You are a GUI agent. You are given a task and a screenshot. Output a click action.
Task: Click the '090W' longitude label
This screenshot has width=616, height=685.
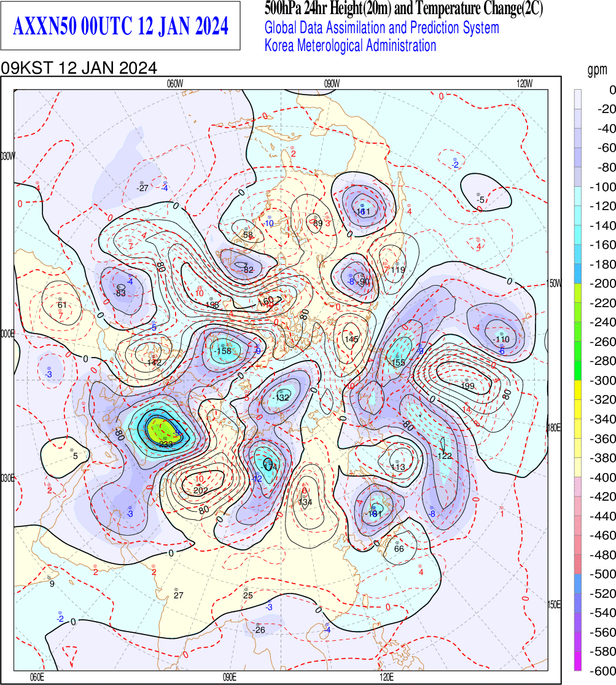(332, 84)
